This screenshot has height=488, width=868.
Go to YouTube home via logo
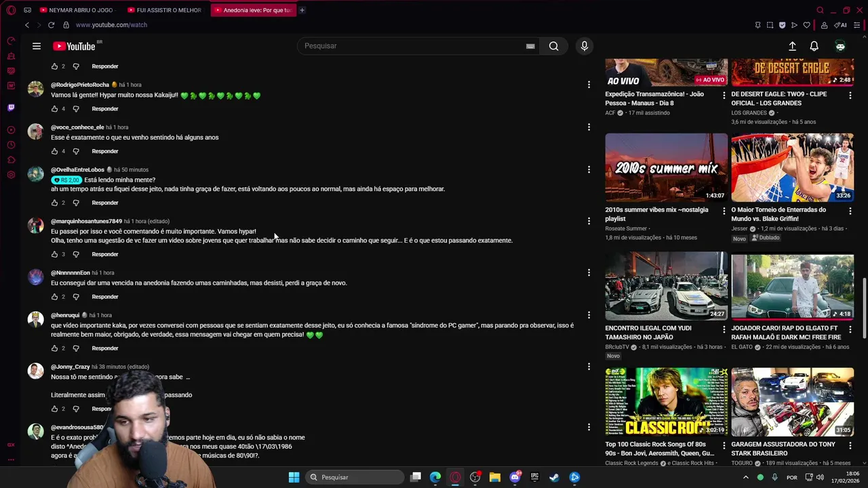click(x=74, y=46)
